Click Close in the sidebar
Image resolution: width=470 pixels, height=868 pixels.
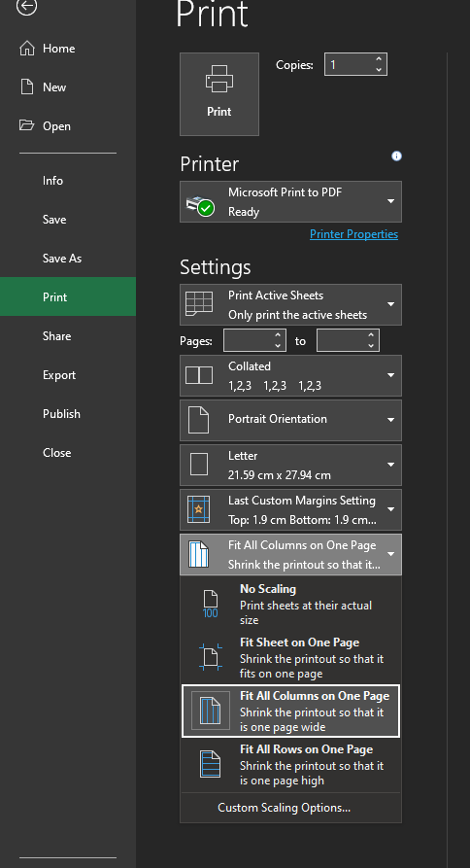pyautogui.click(x=68, y=452)
